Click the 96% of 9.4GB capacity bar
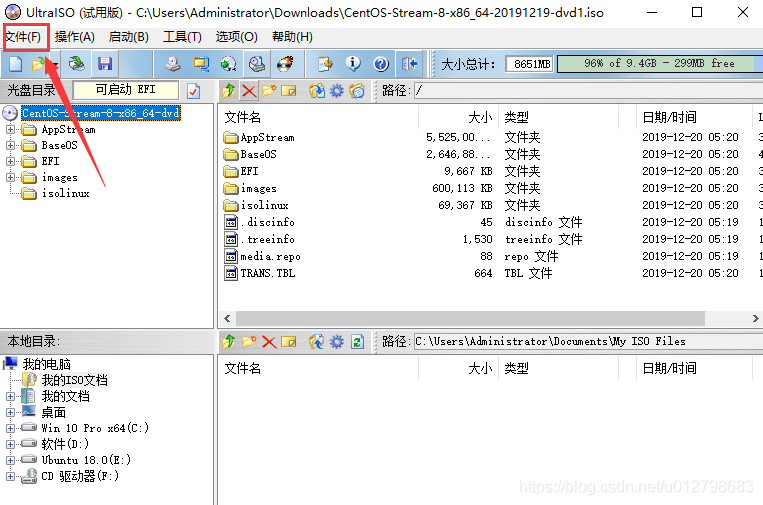Screen dimensions: 763x505 660,64
